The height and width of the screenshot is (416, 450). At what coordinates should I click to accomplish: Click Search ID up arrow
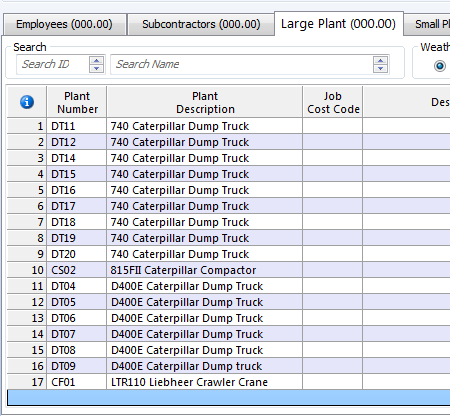pos(96,60)
